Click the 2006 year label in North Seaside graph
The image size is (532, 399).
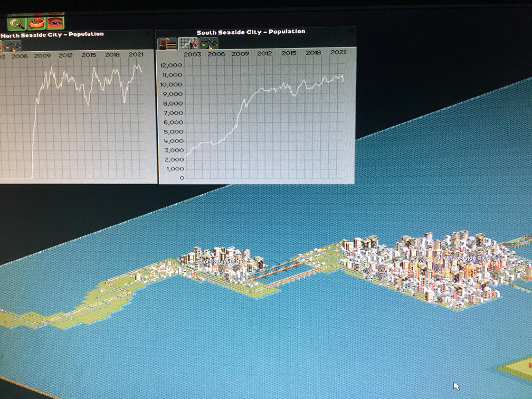20,56
